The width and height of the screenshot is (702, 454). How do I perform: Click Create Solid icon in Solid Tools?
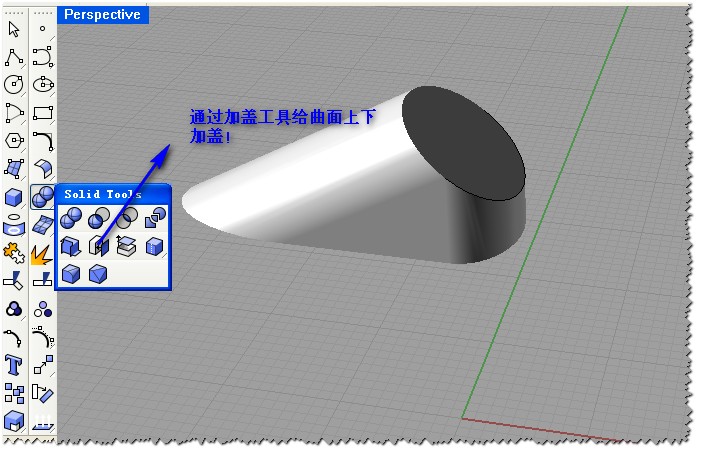pos(71,247)
